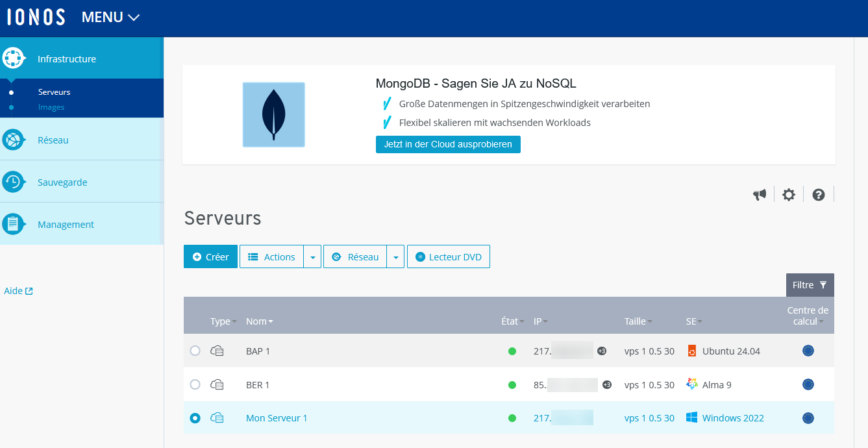This screenshot has height=448, width=868.
Task: Sort by IP column header
Action: tap(541, 321)
